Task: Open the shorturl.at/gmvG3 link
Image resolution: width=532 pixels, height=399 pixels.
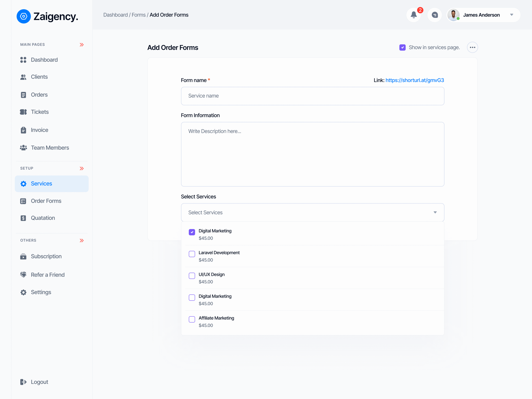Action: pos(415,80)
